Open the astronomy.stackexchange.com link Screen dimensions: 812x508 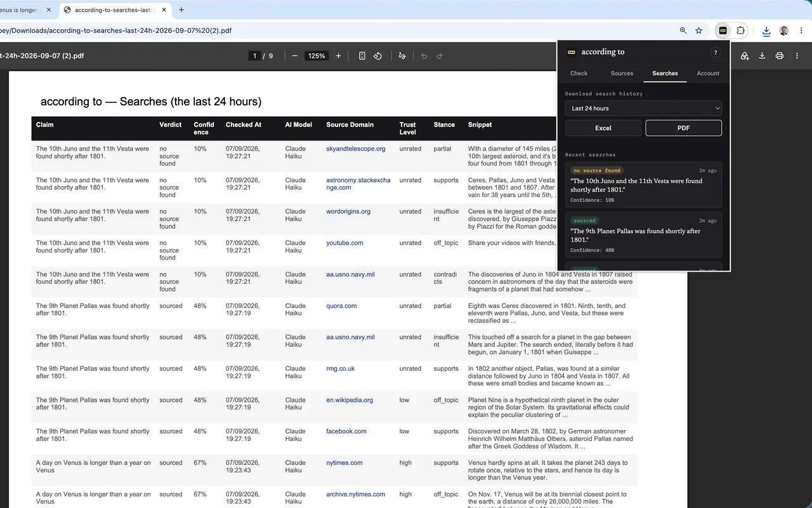point(358,184)
